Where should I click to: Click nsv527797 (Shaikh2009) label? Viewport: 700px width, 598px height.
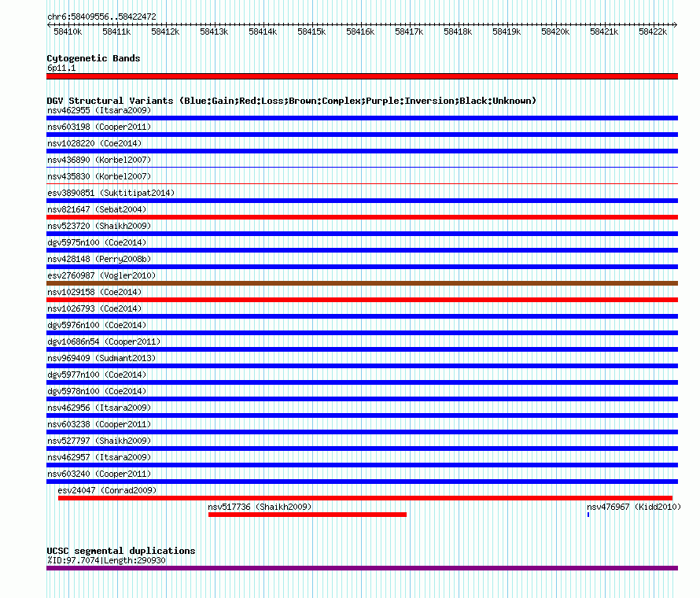point(99,441)
